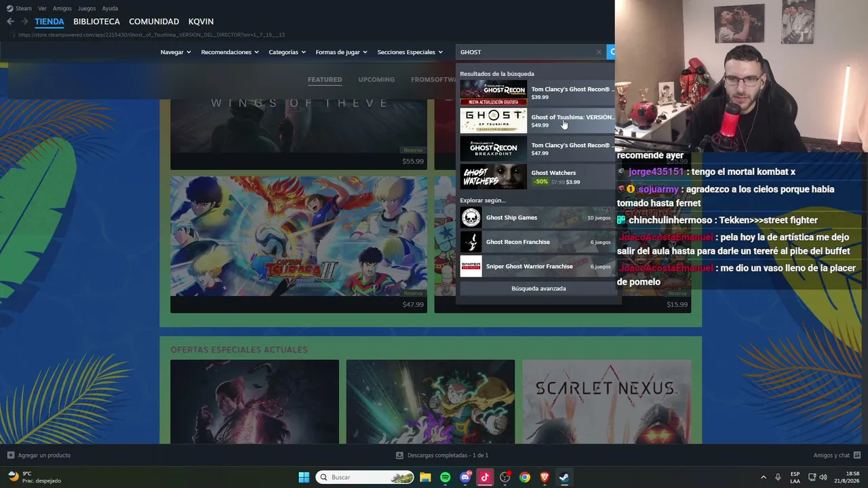The image size is (868, 488).
Task: Click the microphone tray icon
Action: (778, 477)
